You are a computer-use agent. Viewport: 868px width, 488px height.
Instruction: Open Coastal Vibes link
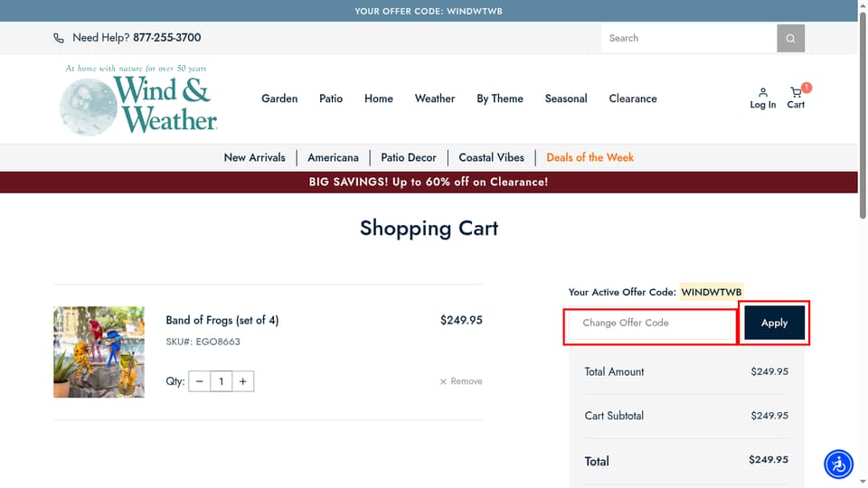(492, 157)
